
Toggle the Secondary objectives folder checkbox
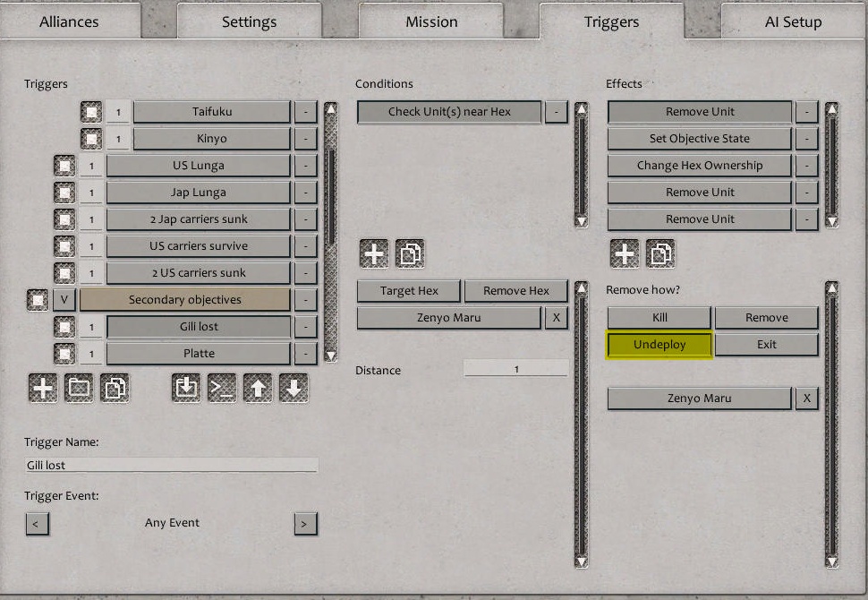[x=38, y=300]
